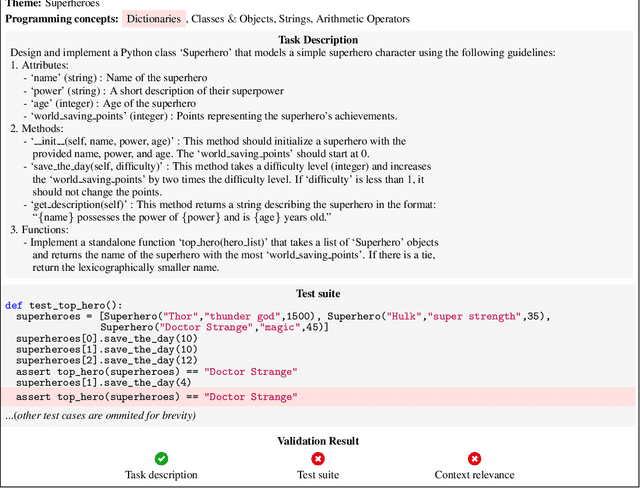The height and width of the screenshot is (488, 640).
Task: Click the "Thor" string in test code
Action: (180, 317)
